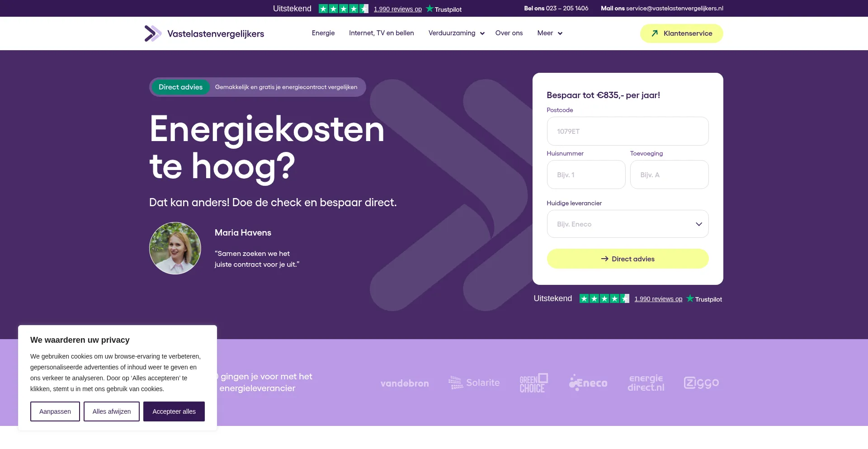This screenshot has height=449, width=868.
Task: Click the Trustpilot logo below the form
Action: point(704,299)
